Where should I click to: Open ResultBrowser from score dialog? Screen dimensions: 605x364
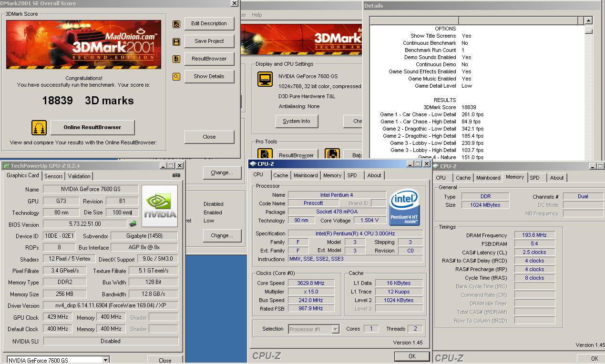click(209, 59)
